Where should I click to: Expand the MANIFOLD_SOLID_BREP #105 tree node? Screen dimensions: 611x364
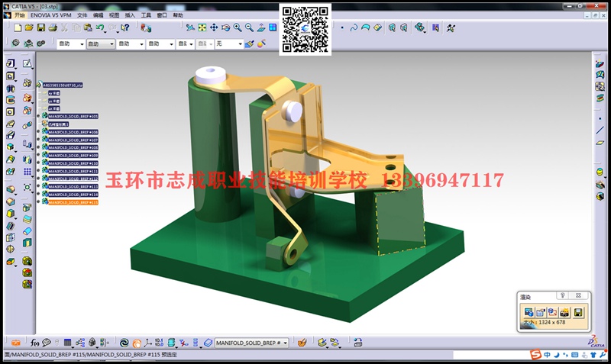(39, 116)
